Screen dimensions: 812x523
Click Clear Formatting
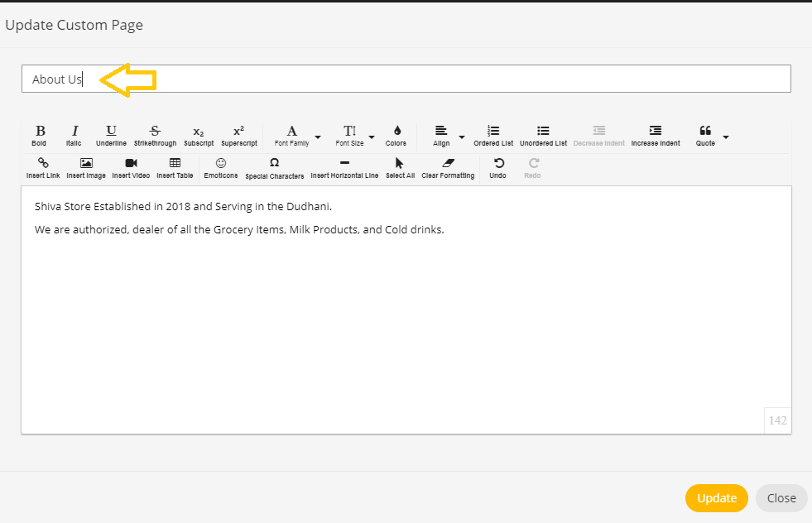click(448, 168)
